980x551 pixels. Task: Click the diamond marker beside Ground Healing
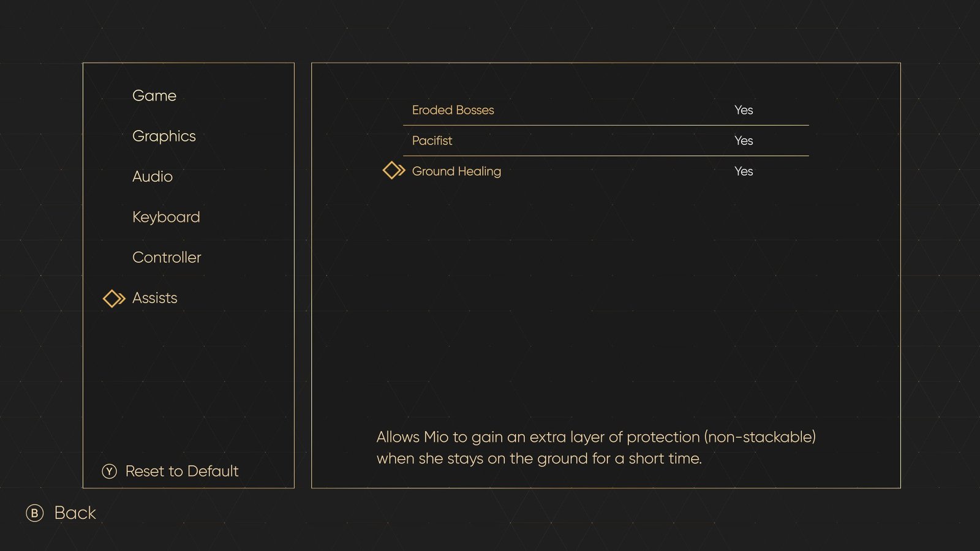[394, 170]
